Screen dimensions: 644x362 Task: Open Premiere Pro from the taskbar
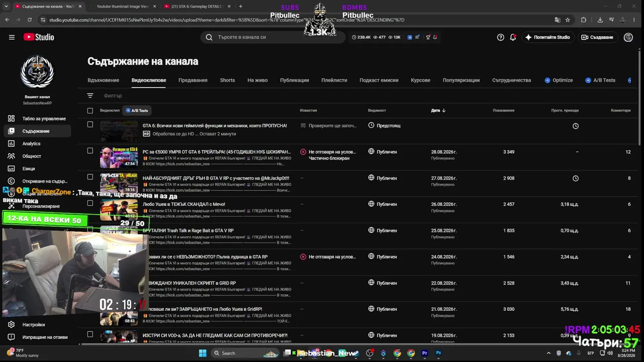(425, 353)
